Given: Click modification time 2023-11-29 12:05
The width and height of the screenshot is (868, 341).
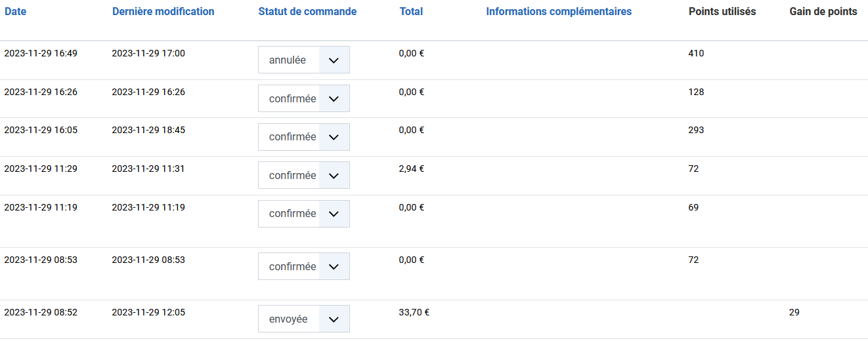Looking at the screenshot, I should [148, 312].
